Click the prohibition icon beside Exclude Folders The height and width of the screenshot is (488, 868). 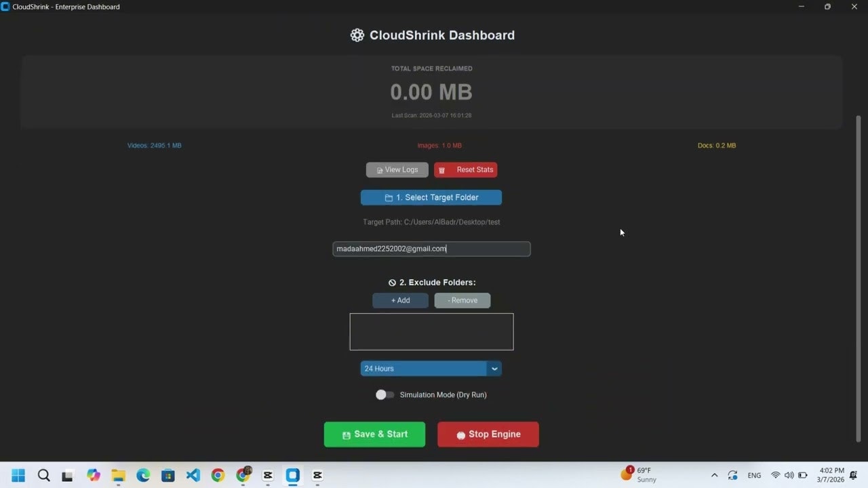392,283
